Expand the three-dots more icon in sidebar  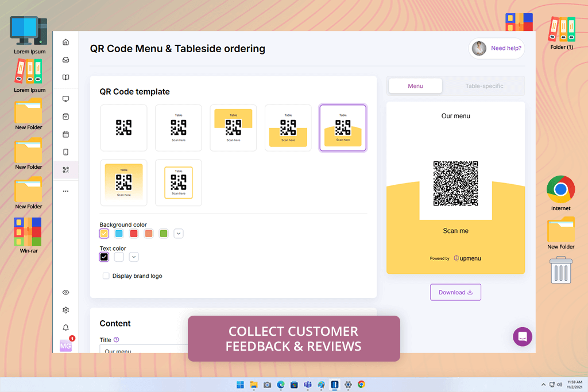click(x=65, y=191)
